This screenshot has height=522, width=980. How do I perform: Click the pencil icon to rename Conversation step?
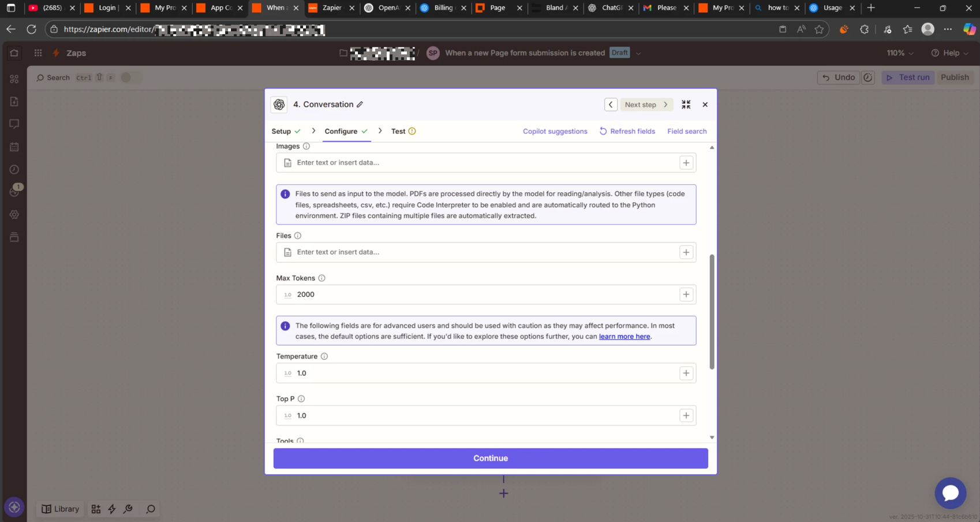360,105
